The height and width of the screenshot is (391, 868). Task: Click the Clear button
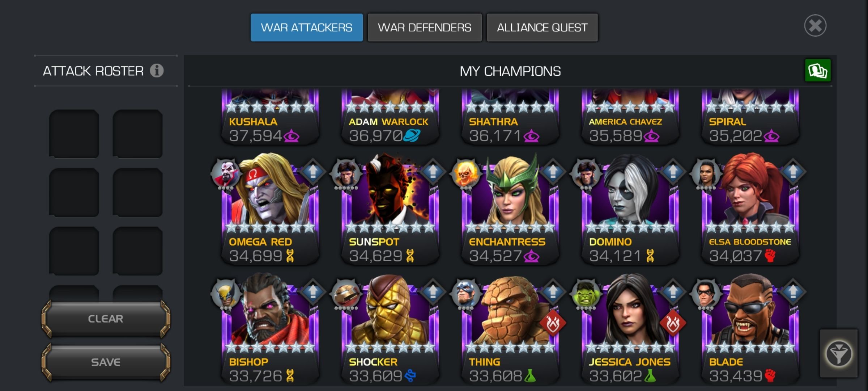(106, 319)
